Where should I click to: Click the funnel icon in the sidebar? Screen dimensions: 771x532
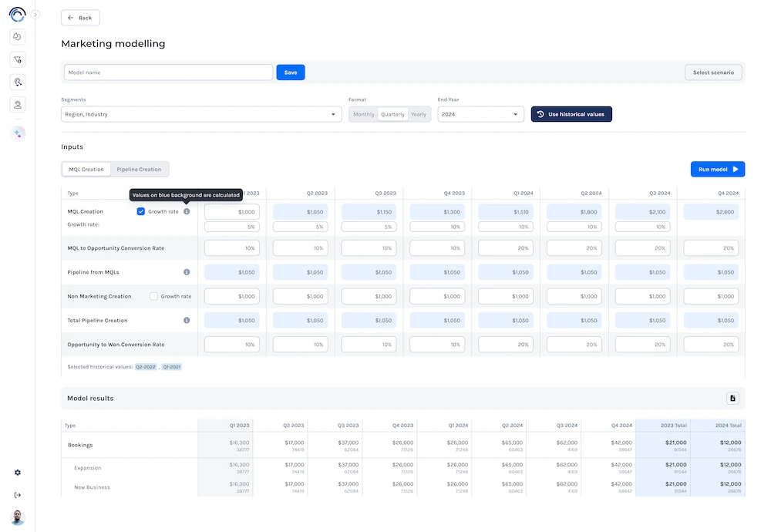[x=18, y=59]
